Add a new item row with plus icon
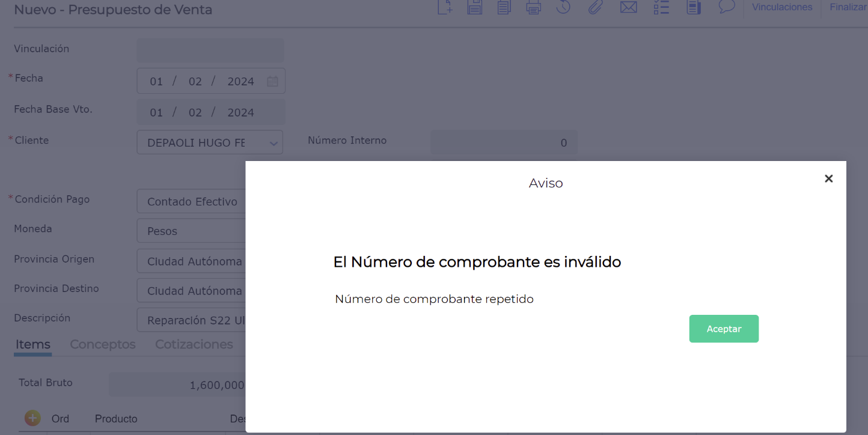 pyautogui.click(x=32, y=418)
